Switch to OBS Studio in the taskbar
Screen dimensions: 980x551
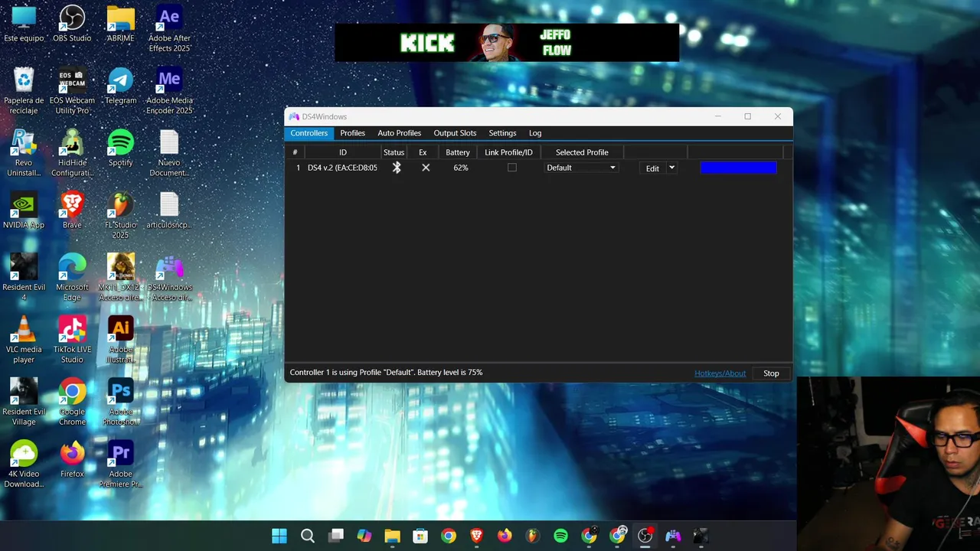[x=645, y=536]
